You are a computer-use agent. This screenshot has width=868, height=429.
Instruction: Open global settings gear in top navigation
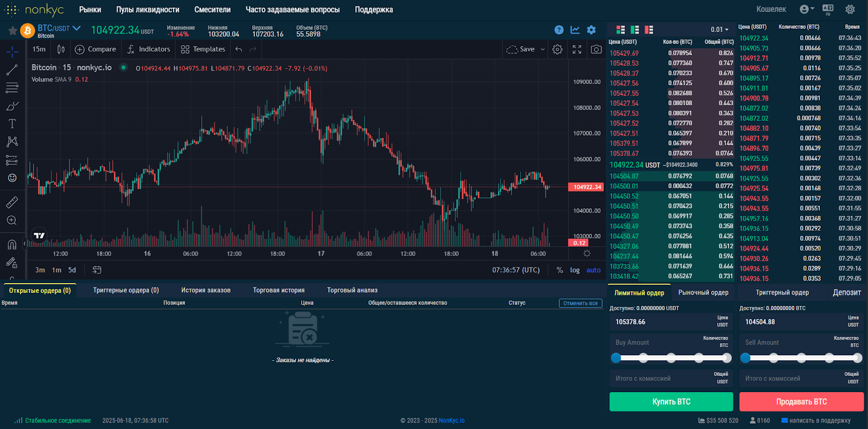850,9
